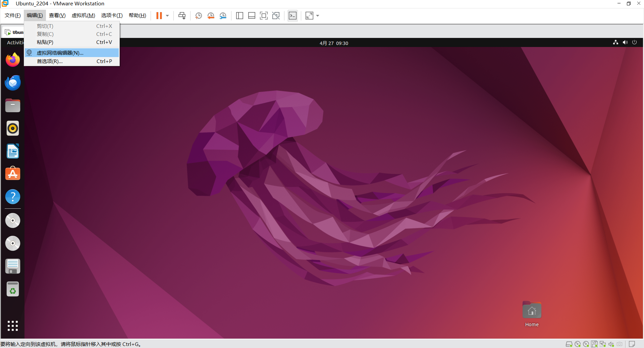The image size is (644, 348).
Task: Click the volume icon in Ubuntu top bar
Action: [x=625, y=42]
